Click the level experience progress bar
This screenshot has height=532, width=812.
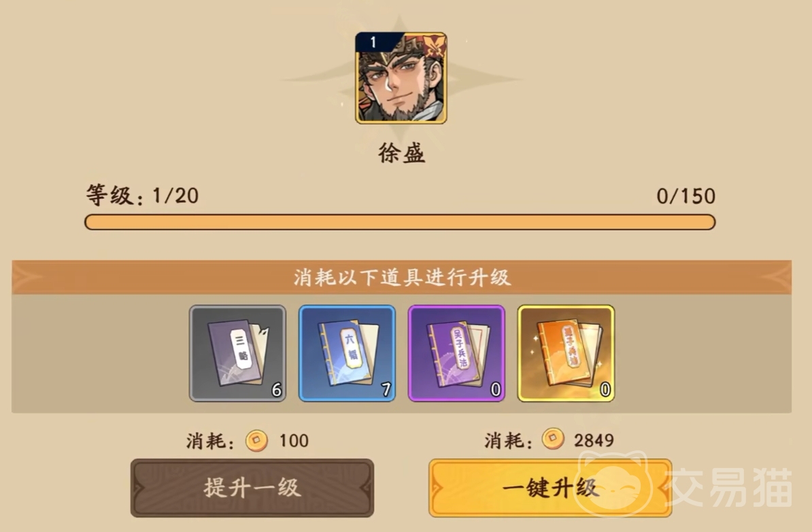[400, 222]
